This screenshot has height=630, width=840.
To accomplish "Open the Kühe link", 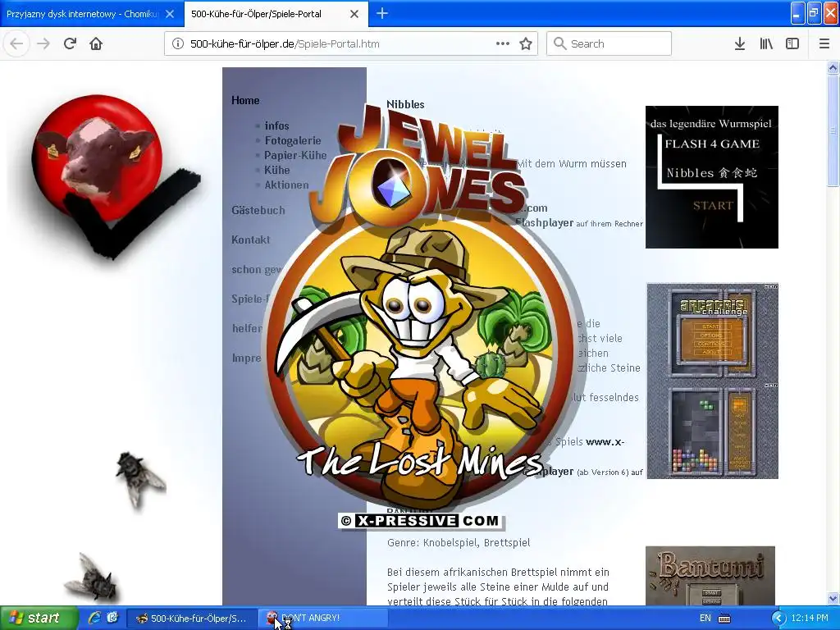I will [277, 171].
